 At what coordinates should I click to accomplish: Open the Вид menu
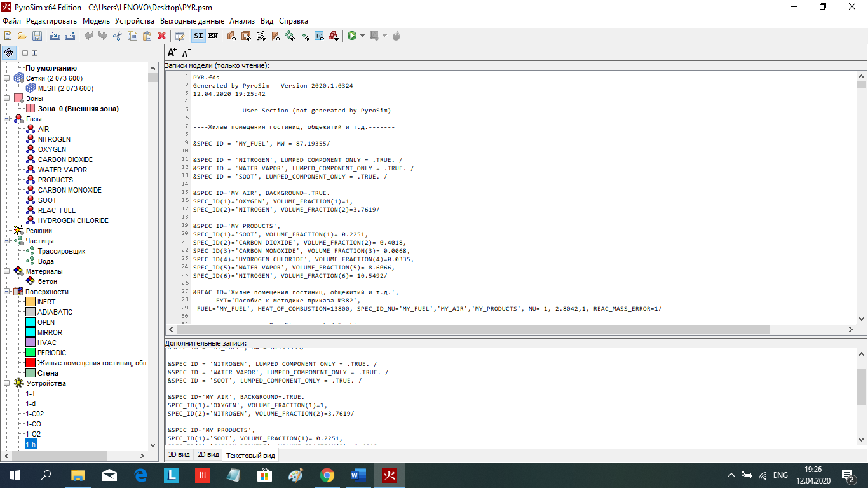coord(267,21)
